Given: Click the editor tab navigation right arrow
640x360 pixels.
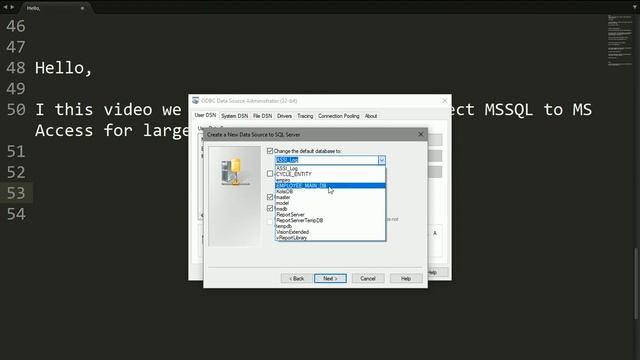Looking at the screenshot, I should pyautogui.click(x=12, y=7).
